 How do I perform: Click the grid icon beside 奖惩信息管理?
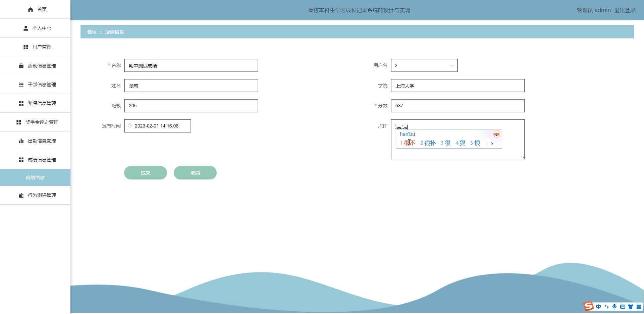(x=21, y=103)
